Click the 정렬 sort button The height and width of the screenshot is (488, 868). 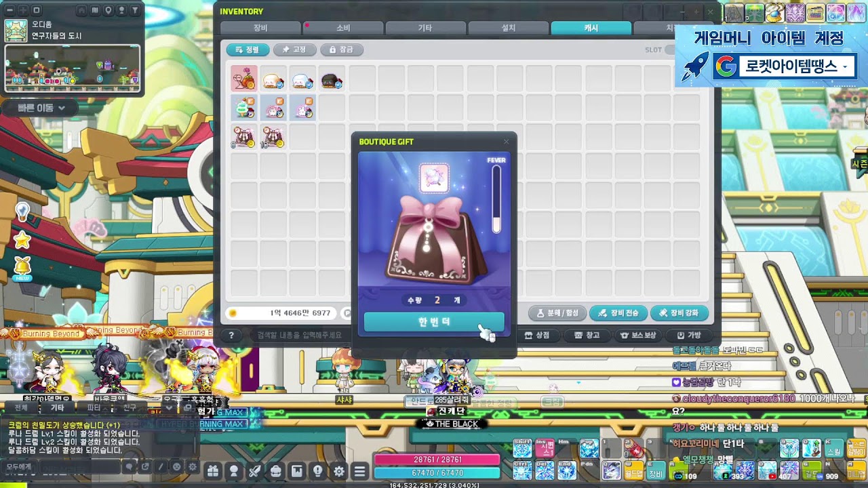coord(248,49)
